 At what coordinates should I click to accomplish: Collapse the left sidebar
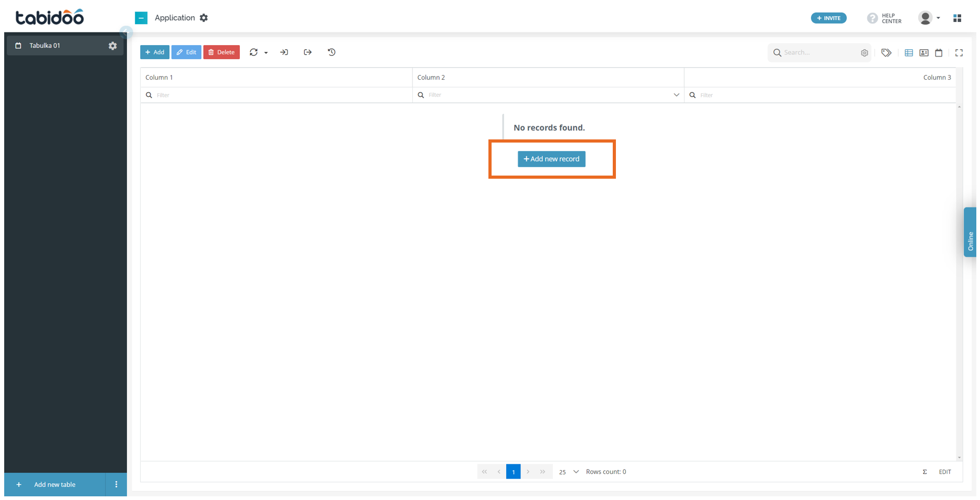(126, 32)
